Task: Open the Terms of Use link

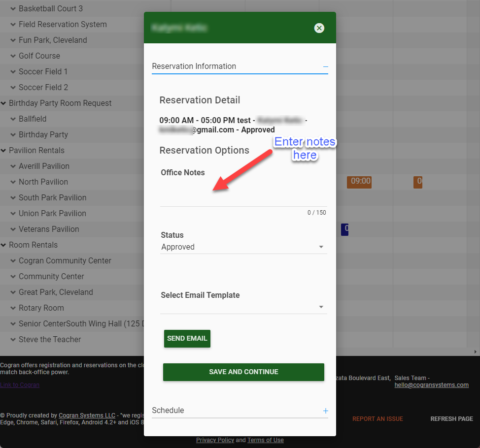Action: (265, 440)
